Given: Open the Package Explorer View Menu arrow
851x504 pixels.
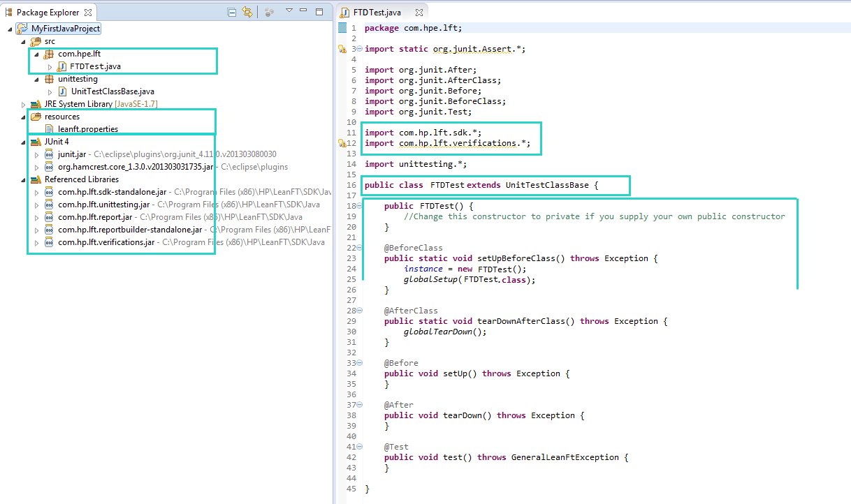Looking at the screenshot, I should click(289, 11).
